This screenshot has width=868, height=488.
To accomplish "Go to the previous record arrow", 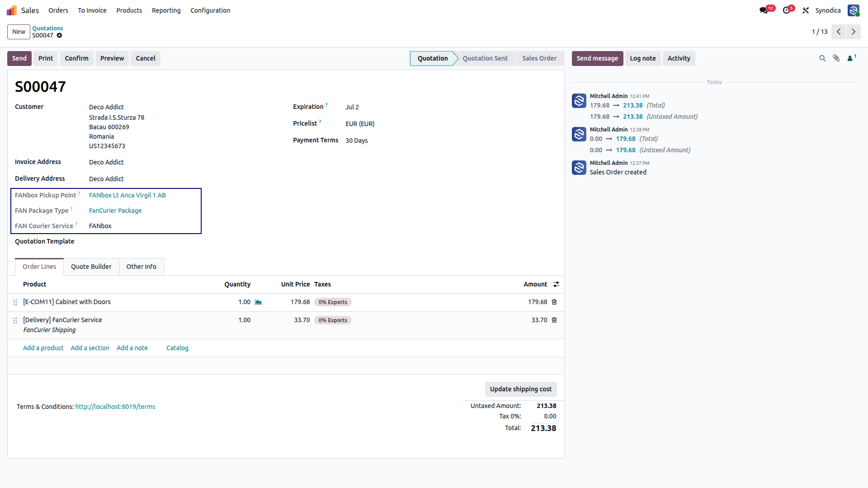I will [x=839, y=32].
